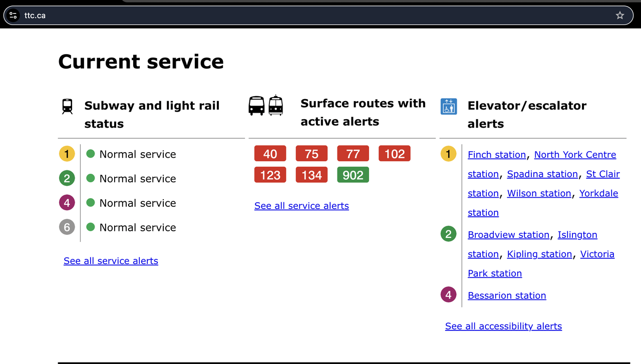The width and height of the screenshot is (641, 364).
Task: Open See all accessibility alerts link
Action: (503, 326)
